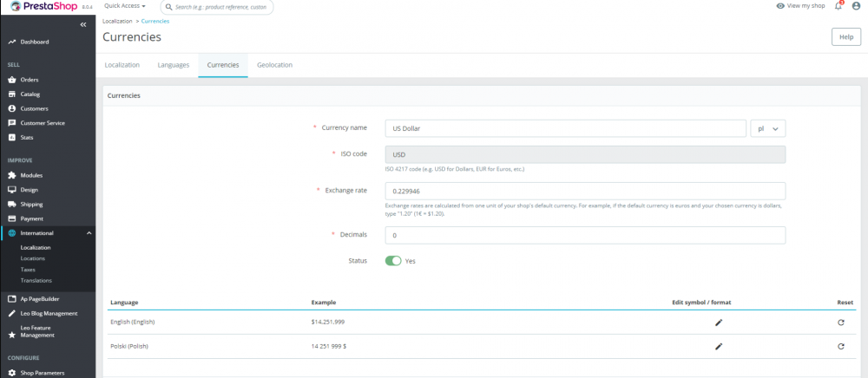Open Ap PageBuilder module

(40, 299)
